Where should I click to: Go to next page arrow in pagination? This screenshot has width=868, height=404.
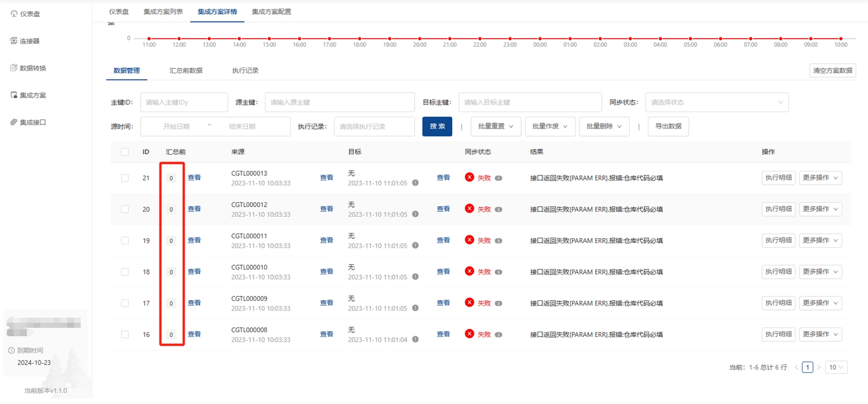point(819,368)
